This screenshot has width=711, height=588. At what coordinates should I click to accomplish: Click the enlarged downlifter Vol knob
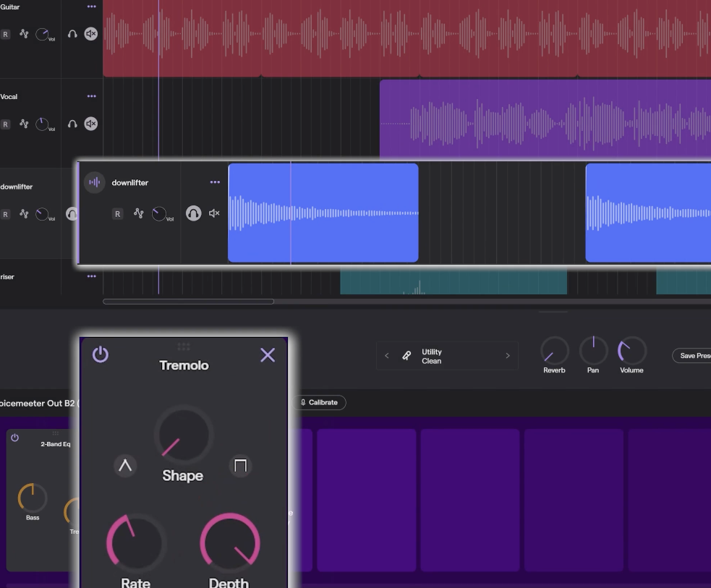click(158, 213)
